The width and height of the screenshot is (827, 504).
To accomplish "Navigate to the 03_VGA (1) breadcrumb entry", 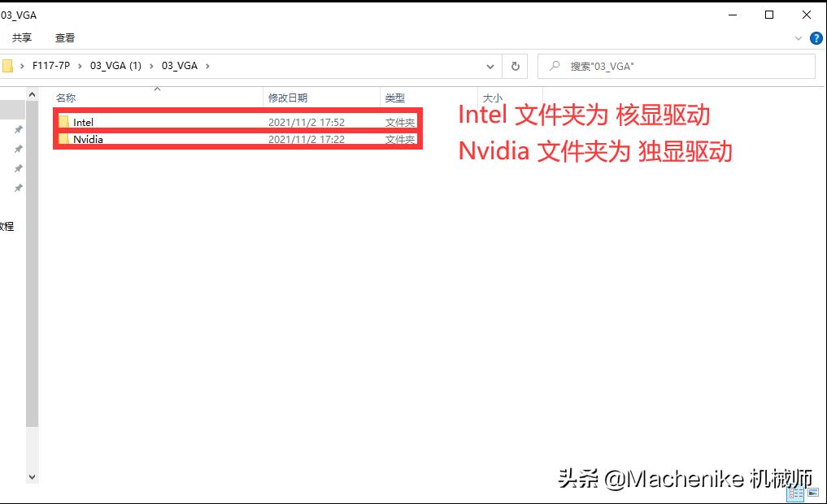I will coord(115,66).
